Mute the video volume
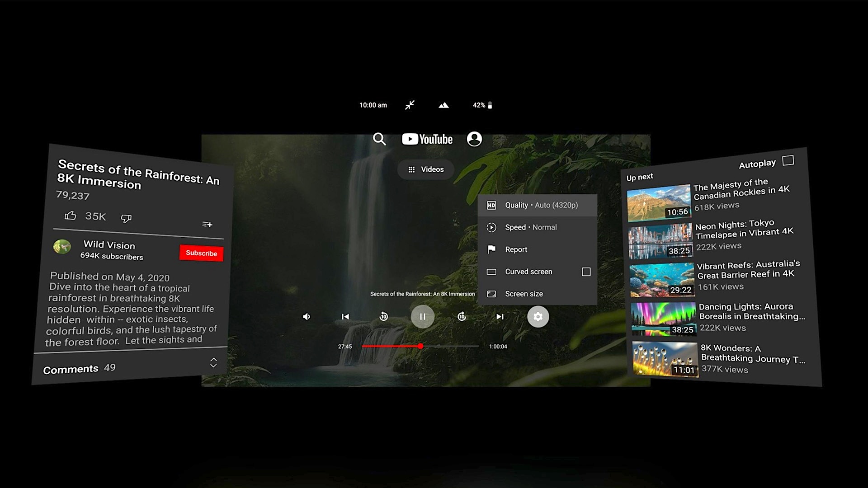The image size is (868, 488). 307,317
